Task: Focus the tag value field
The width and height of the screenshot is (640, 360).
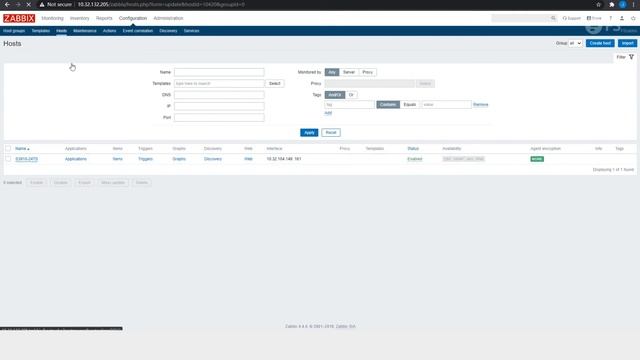Action: 446,105
